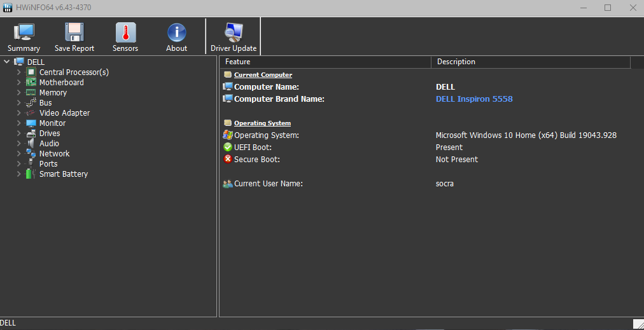Click the Save Report floppy icon

click(x=74, y=32)
